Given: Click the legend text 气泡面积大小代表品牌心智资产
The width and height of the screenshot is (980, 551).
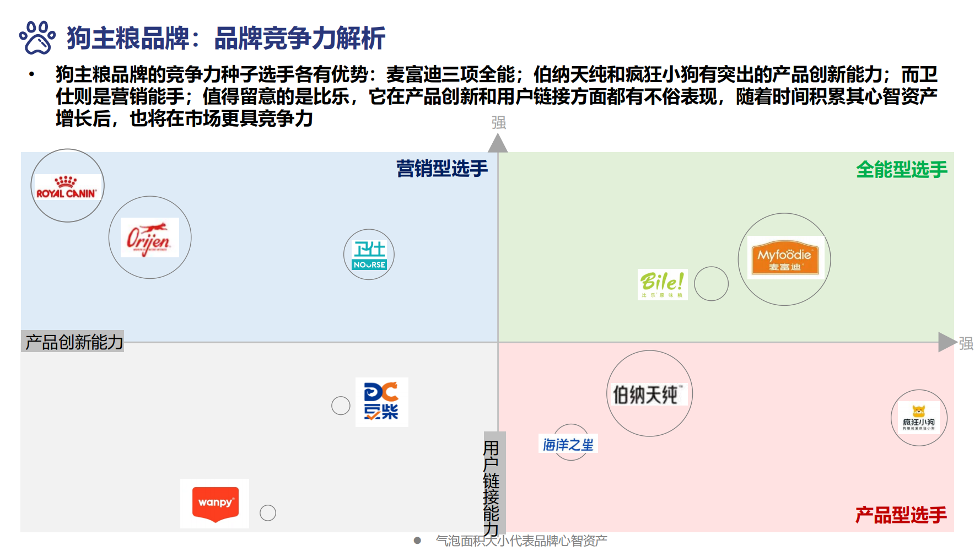Looking at the screenshot, I should [521, 541].
